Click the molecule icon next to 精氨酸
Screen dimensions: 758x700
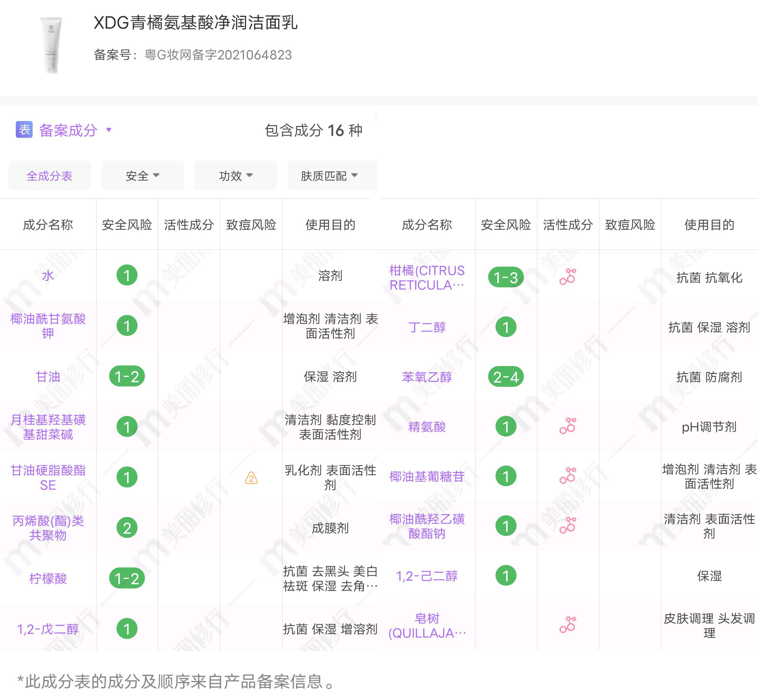(x=567, y=426)
